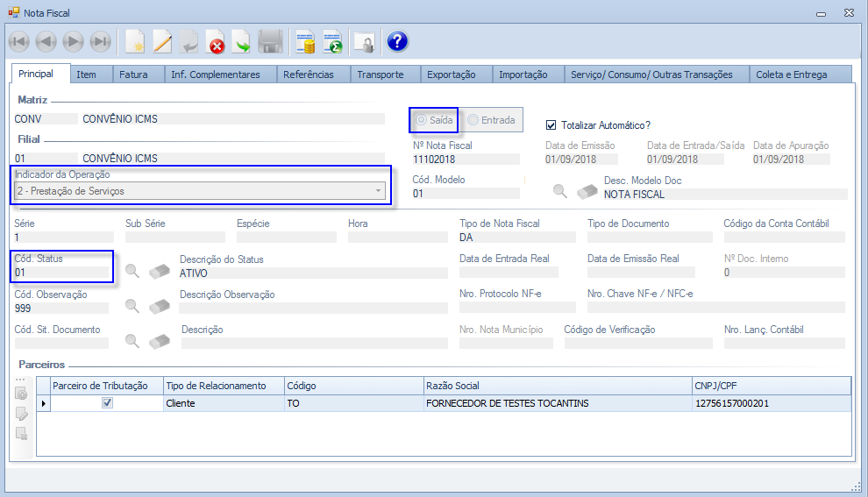Search Cód. Modelo with magnifier icon
868x497 pixels.
coord(559,191)
